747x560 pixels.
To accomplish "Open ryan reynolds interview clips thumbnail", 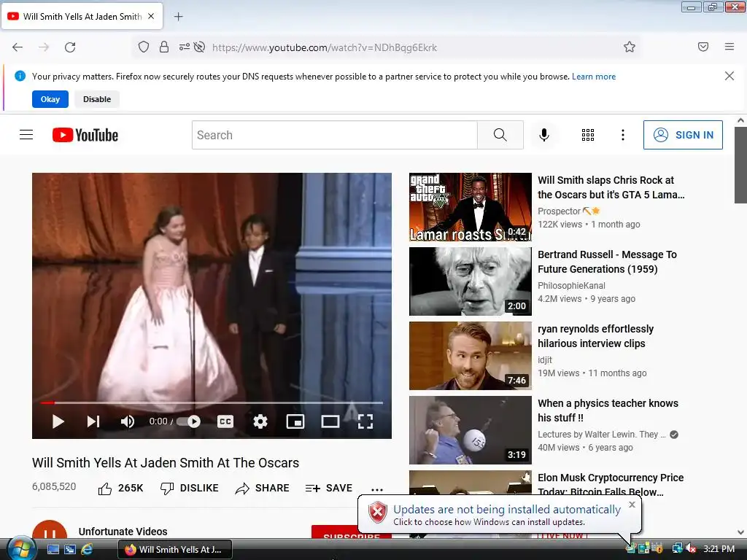I will (471, 356).
